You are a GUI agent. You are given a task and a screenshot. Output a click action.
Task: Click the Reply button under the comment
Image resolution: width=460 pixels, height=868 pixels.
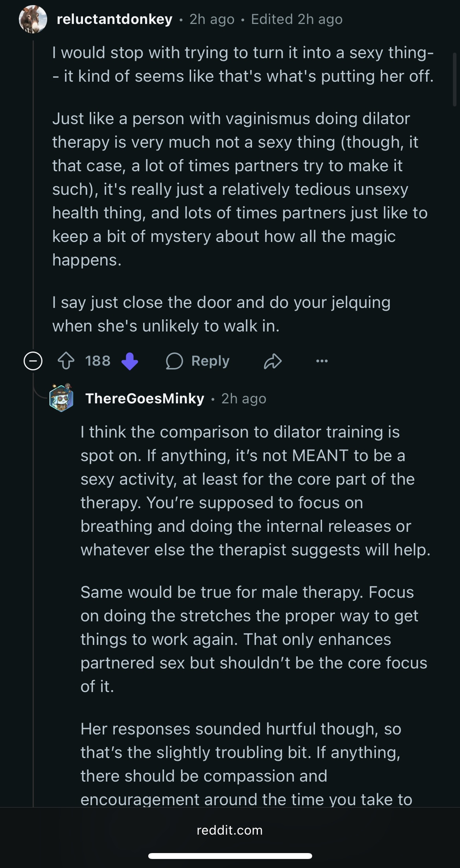click(197, 361)
